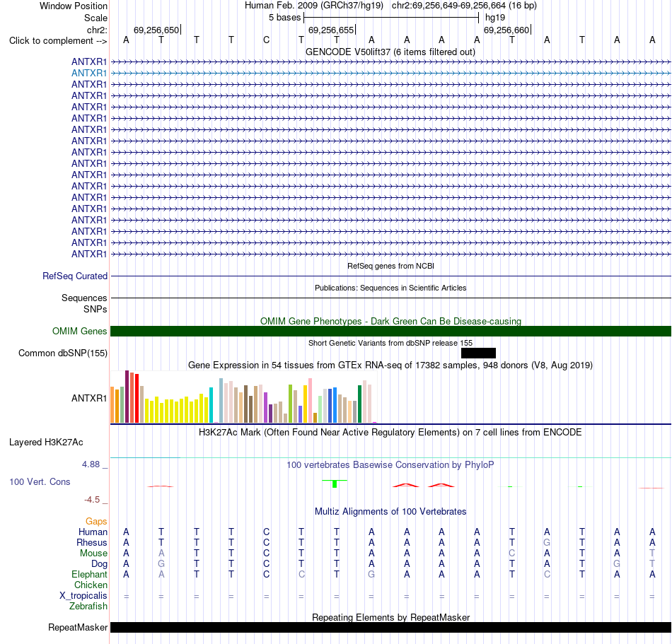Click the OMIM Genes side label
This screenshot has width=672, height=644.
coord(80,332)
